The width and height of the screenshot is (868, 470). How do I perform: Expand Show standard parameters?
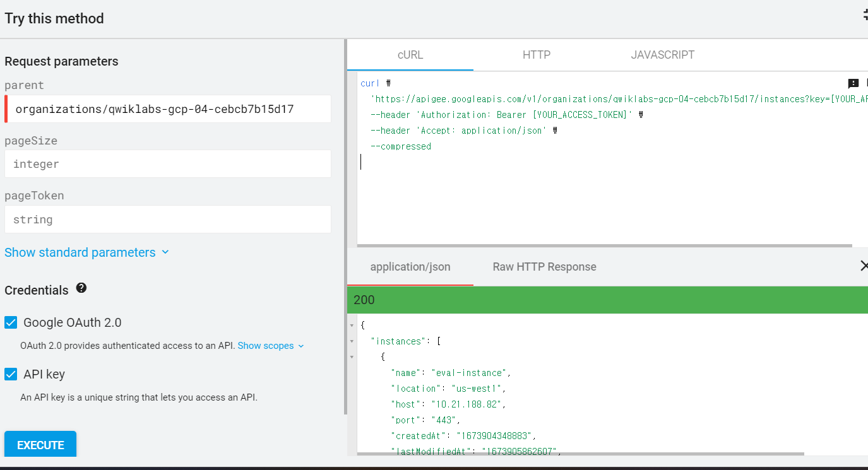[86, 252]
